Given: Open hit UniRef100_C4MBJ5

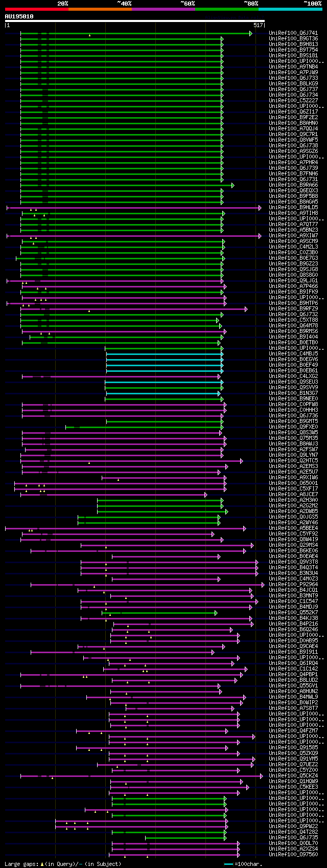Looking at the screenshot, I should pos(293,354).
